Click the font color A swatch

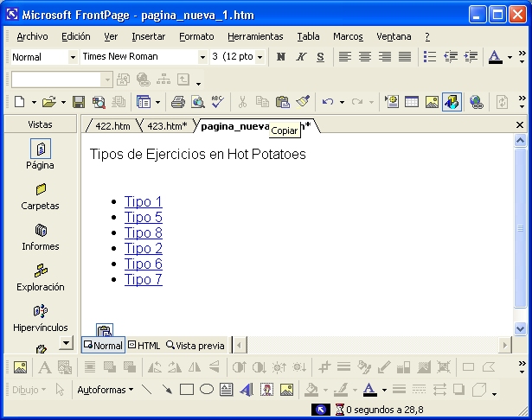click(495, 57)
